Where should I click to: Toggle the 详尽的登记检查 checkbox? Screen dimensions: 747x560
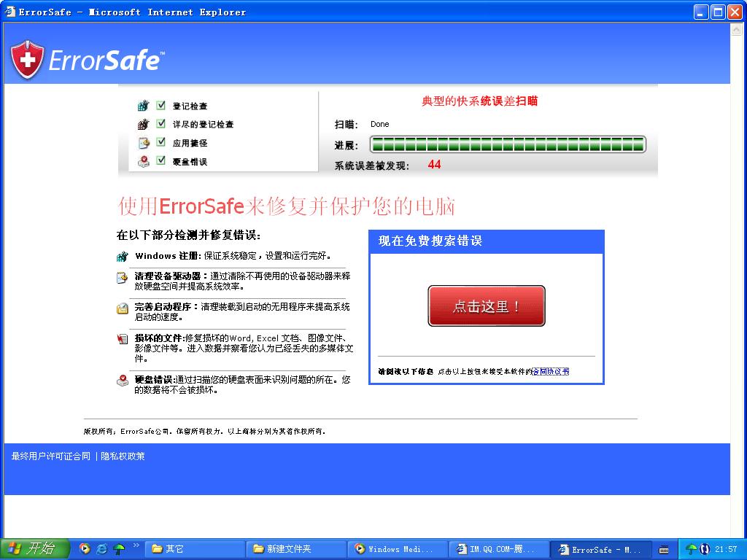[x=161, y=123]
